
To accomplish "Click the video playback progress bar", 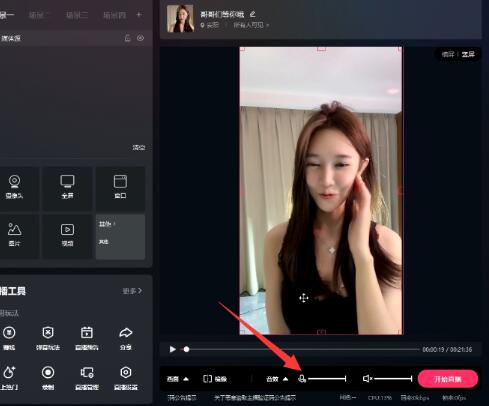I will click(x=301, y=349).
